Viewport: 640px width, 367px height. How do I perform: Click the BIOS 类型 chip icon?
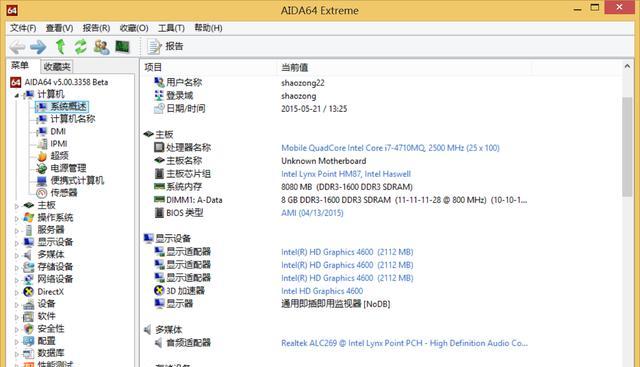[x=159, y=213]
